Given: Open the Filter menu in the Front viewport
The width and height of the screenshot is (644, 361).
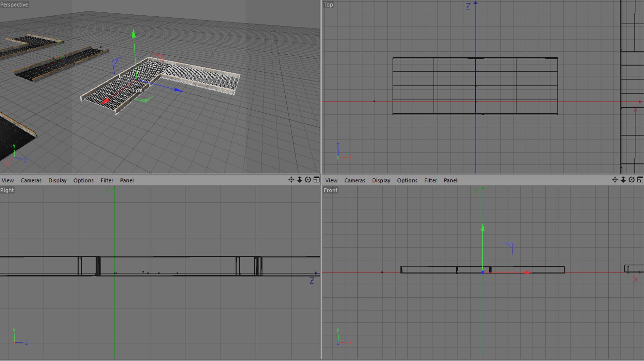Looking at the screenshot, I should (431, 180).
